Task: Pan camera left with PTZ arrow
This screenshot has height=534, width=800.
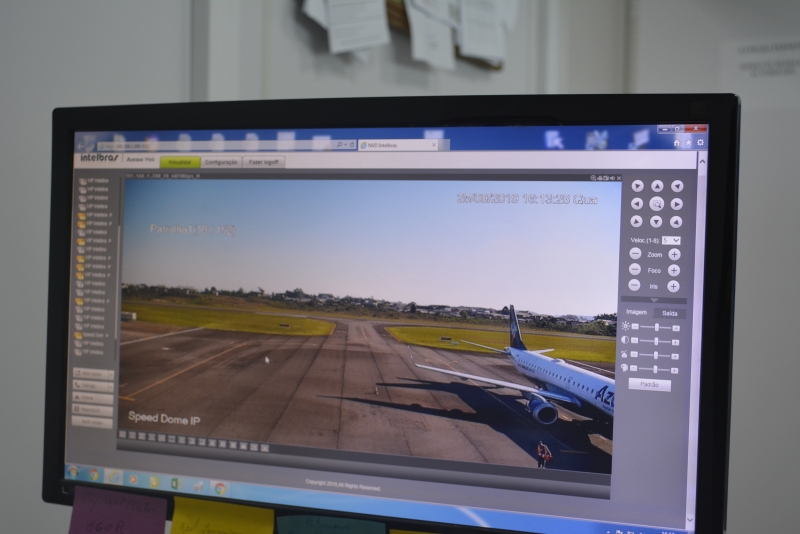Action: [637, 203]
